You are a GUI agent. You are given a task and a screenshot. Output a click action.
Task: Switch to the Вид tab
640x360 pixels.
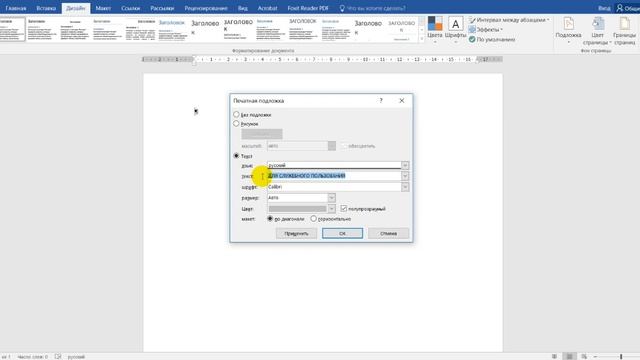[x=242, y=8]
